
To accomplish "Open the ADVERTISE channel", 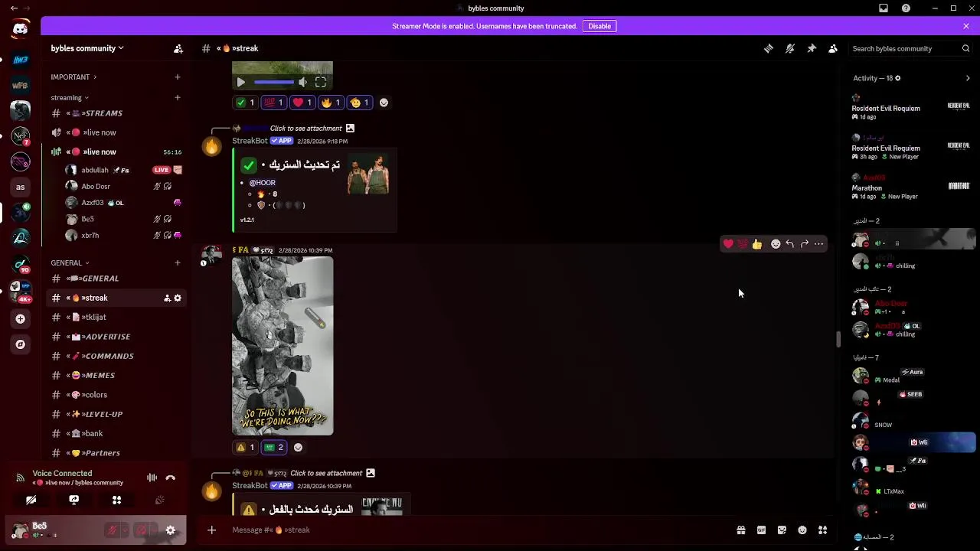I will pos(115,337).
